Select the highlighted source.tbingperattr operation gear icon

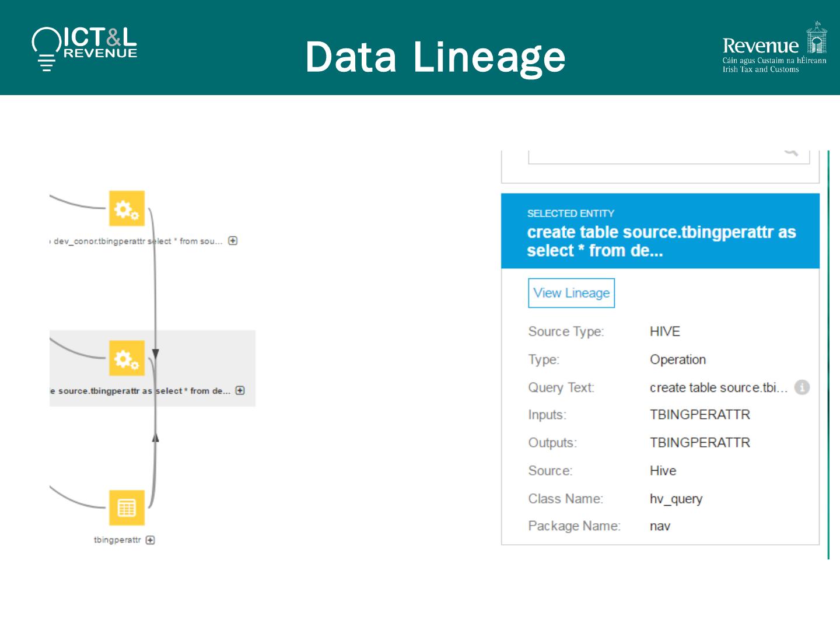pos(127,358)
